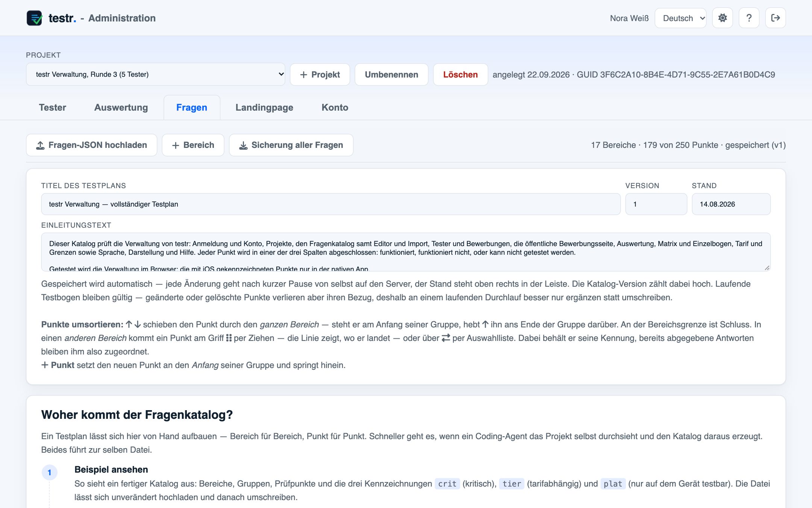The image size is (812, 508).
Task: Open help via the question mark icon
Action: coord(749,18)
